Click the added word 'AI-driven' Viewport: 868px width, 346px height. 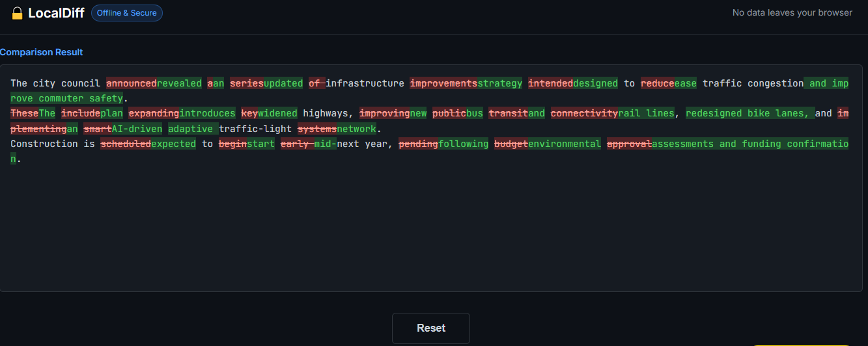point(137,128)
